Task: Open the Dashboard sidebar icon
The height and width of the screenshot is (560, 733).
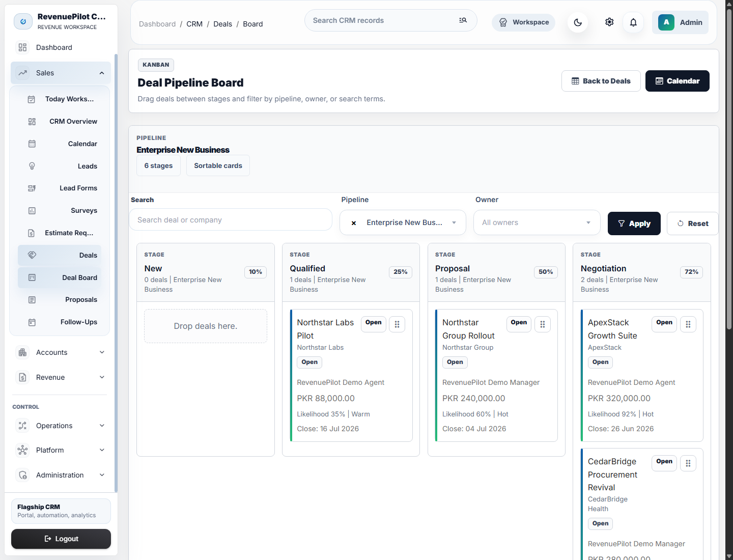Action: click(x=22, y=47)
